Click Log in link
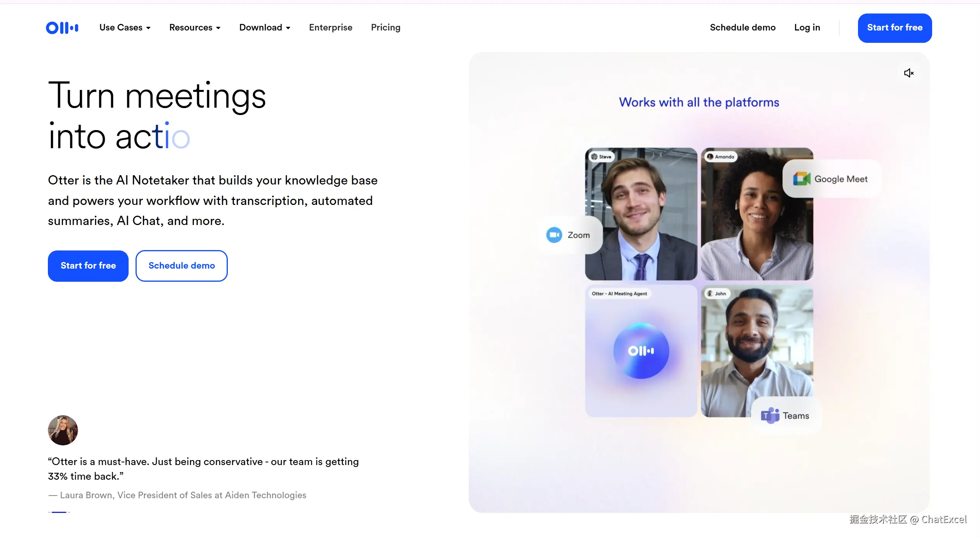The height and width of the screenshot is (538, 980). (x=807, y=28)
